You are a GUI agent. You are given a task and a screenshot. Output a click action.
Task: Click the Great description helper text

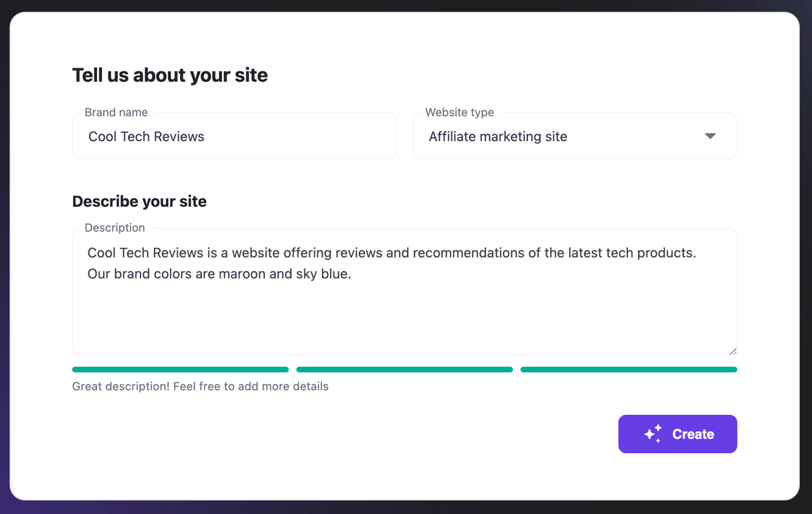200,386
